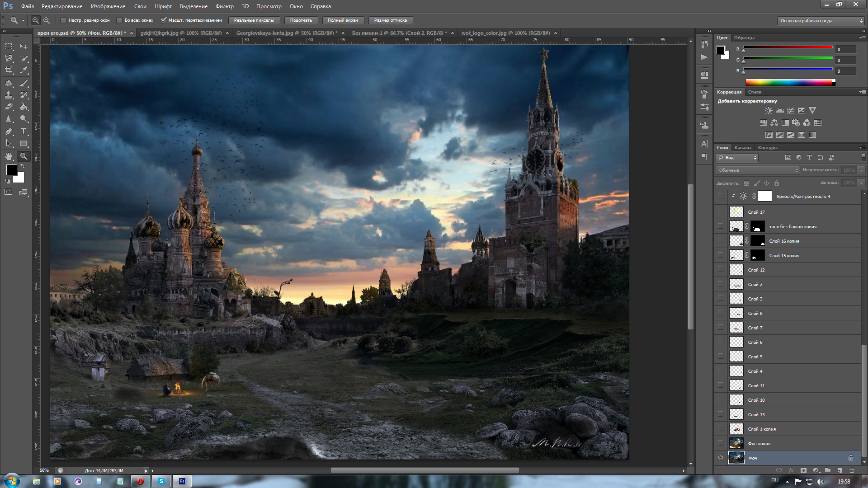Select the Crop tool
Image resolution: width=868 pixels, height=488 pixels.
[x=9, y=70]
